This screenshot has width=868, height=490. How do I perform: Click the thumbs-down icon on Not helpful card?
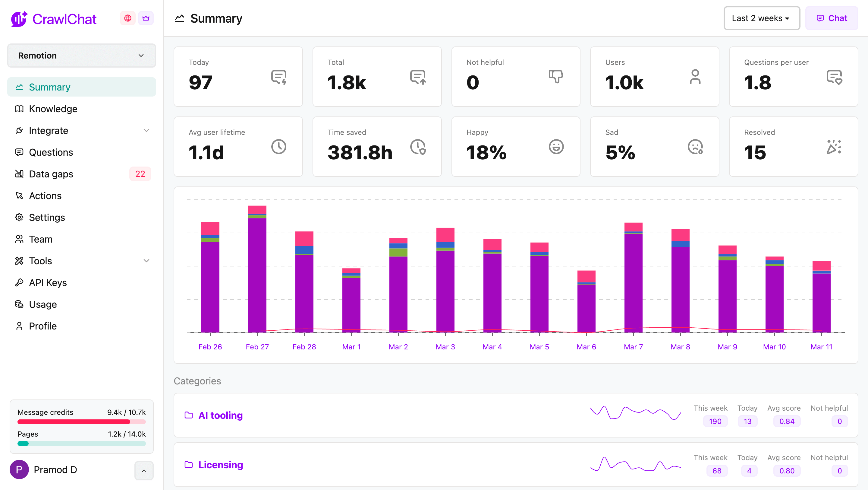pyautogui.click(x=556, y=77)
